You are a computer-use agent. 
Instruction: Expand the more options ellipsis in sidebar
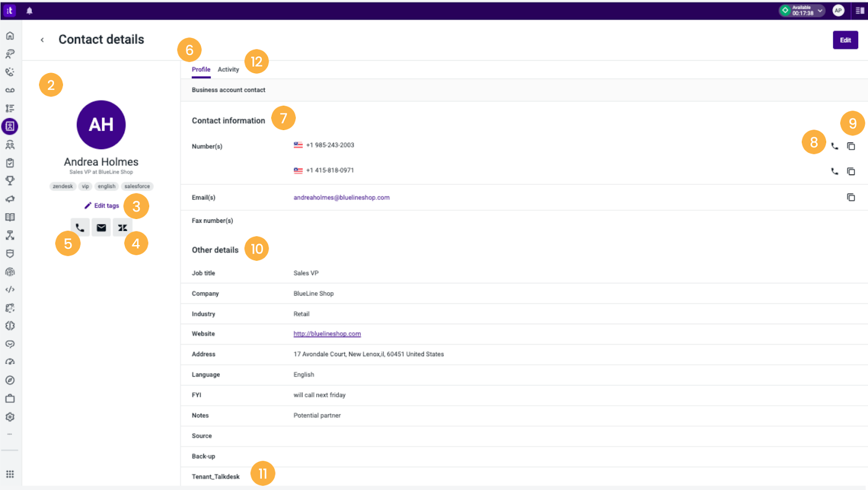coord(10,434)
